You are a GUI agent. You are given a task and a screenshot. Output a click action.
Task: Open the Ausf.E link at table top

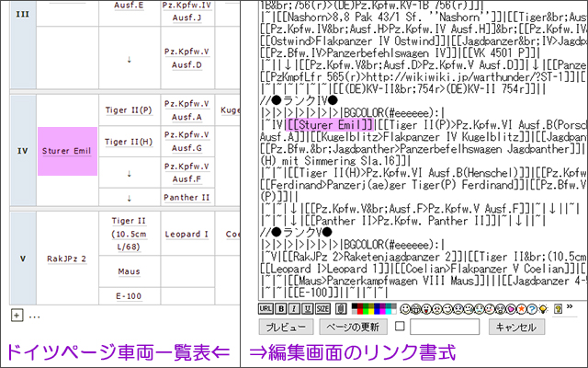(x=129, y=6)
